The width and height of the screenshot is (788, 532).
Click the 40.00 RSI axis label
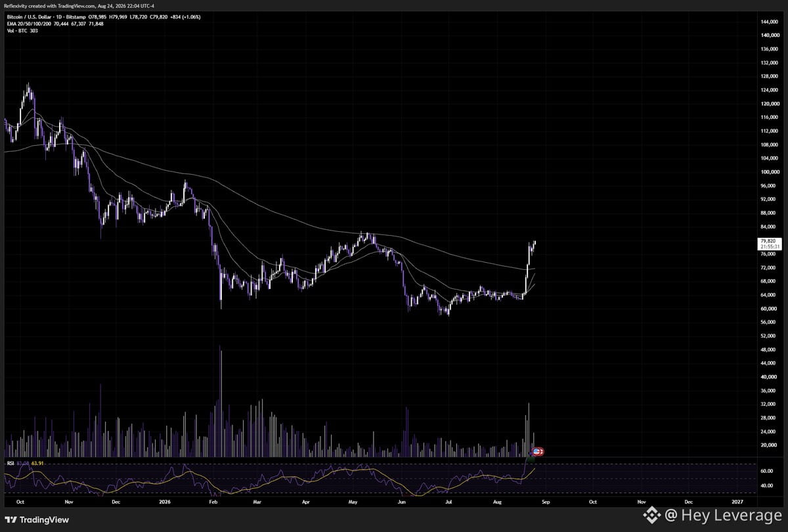click(x=766, y=485)
